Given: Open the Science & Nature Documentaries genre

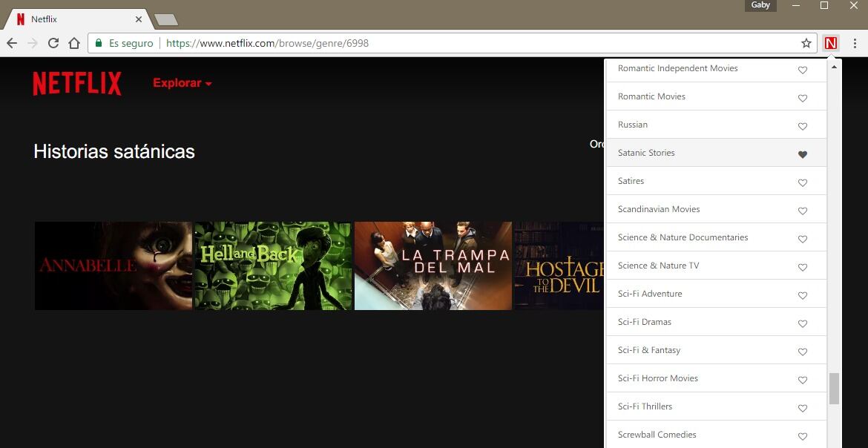Looking at the screenshot, I should pos(683,237).
